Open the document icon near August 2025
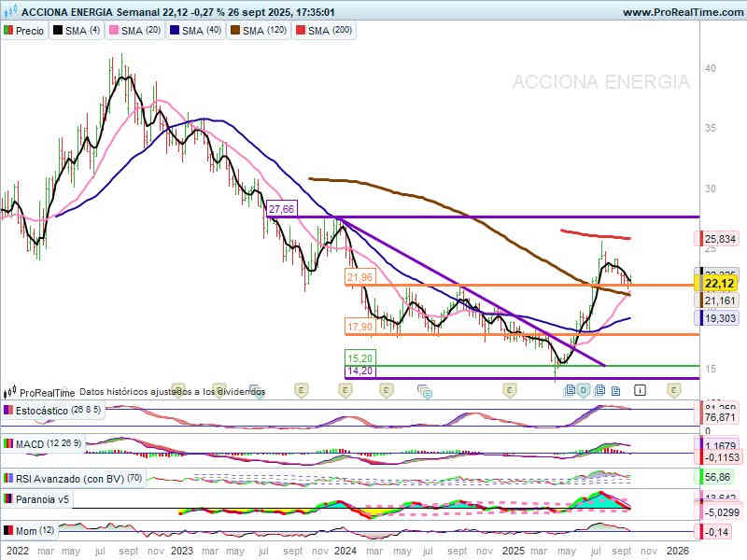Viewport: 747px width, 560px height. tap(616, 391)
